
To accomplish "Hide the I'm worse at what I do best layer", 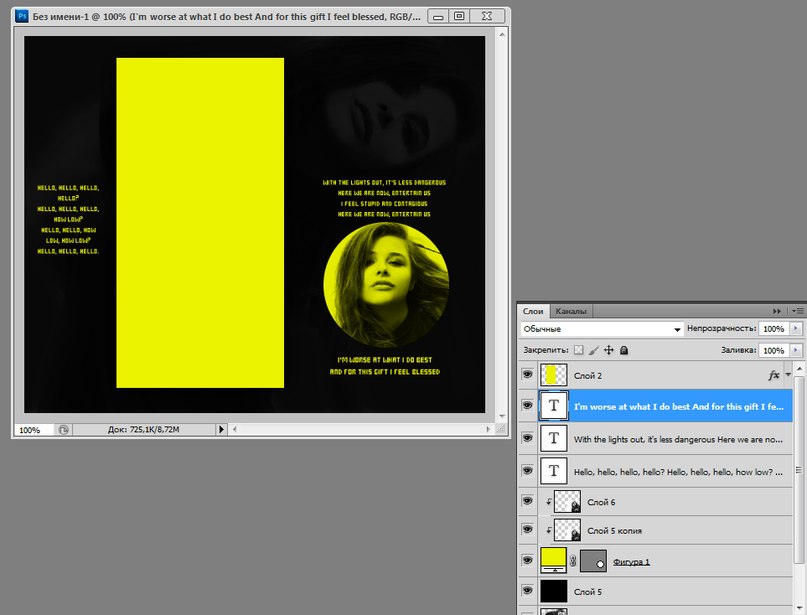I will point(528,405).
